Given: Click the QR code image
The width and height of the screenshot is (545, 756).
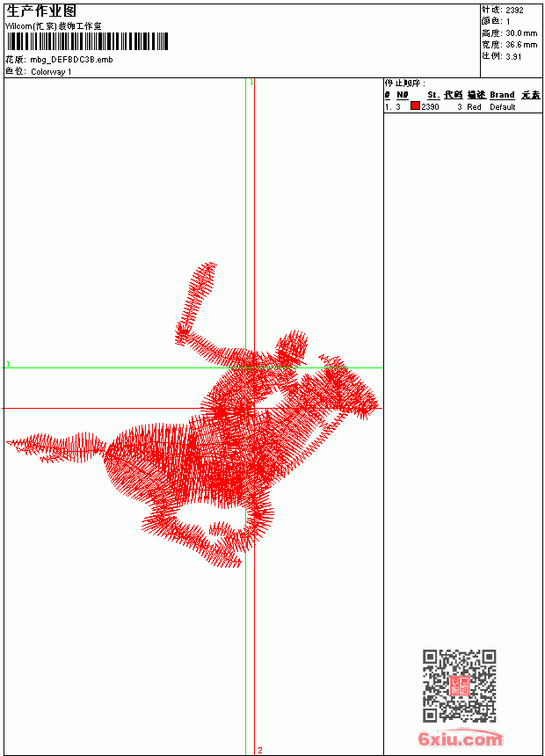Looking at the screenshot, I should [x=460, y=686].
